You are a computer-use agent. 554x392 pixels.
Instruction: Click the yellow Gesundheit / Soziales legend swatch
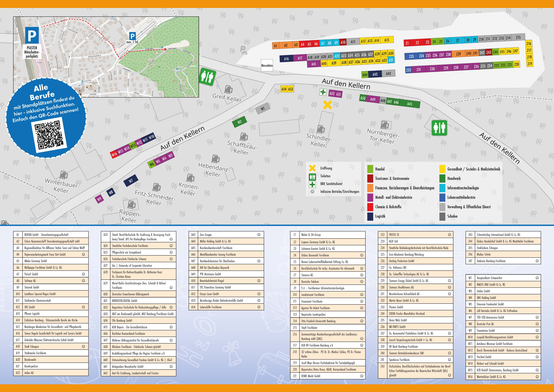click(x=442, y=169)
